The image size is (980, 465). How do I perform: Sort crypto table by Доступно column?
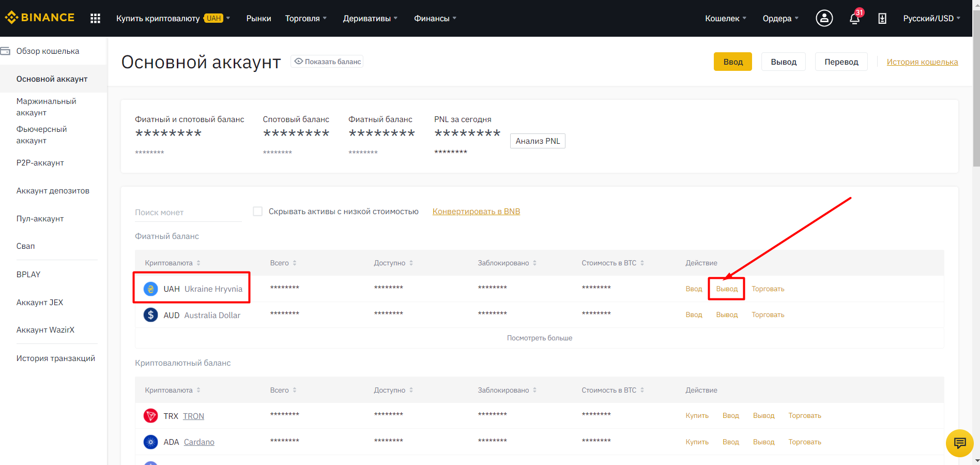pyautogui.click(x=393, y=390)
